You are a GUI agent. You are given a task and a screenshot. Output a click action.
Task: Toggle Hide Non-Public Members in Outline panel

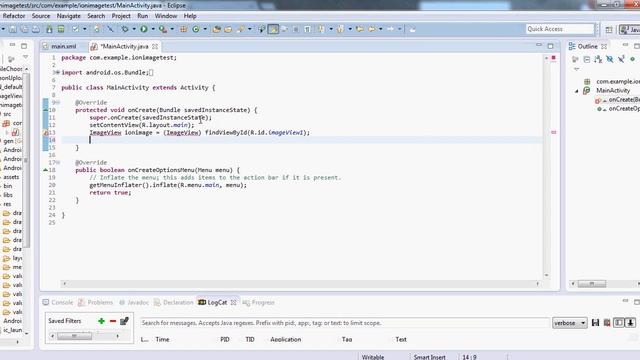click(633, 59)
